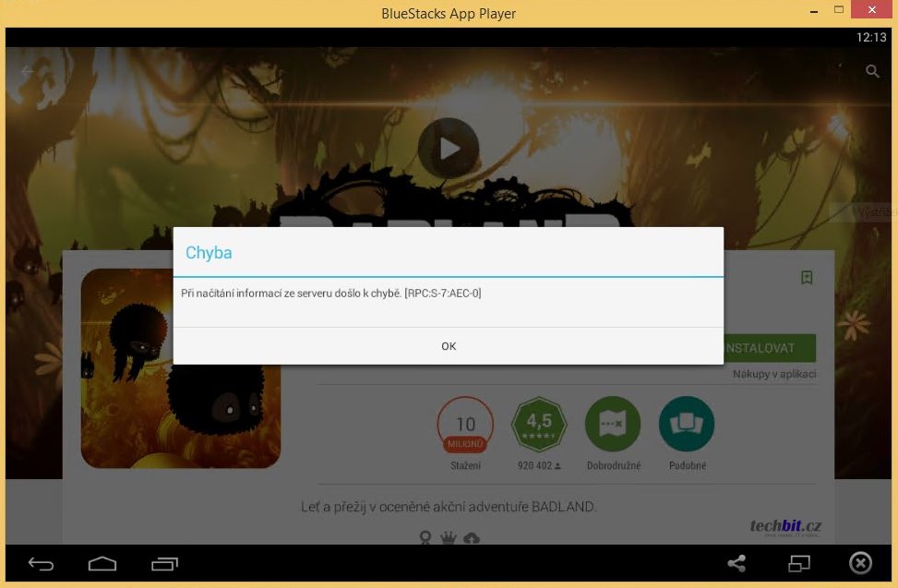Tap the Android home navigation button

click(x=102, y=564)
